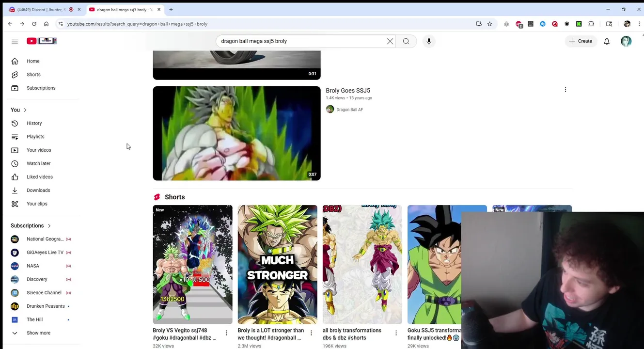Open the Extensions puzzle menu
Image resolution: width=644 pixels, height=349 pixels.
point(591,24)
